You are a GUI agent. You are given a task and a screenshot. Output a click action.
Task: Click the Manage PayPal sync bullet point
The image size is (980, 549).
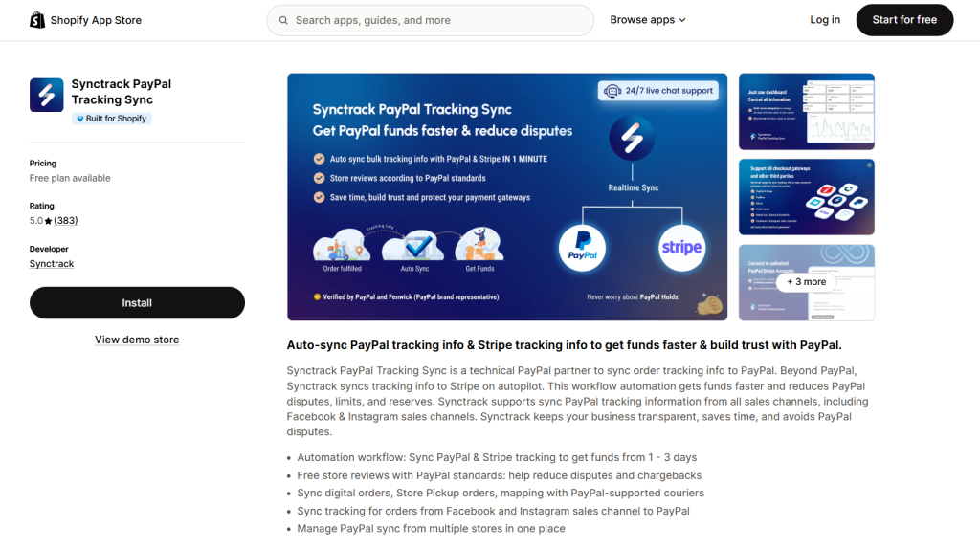432,529
